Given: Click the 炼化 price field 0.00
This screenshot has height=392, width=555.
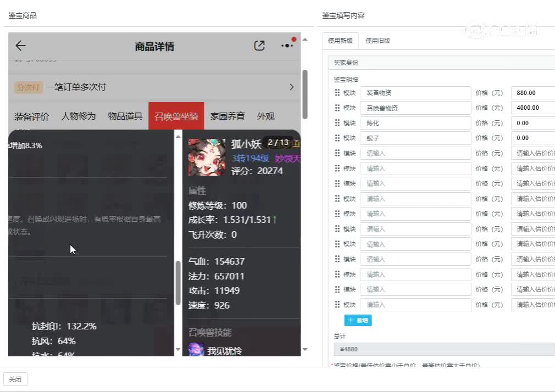Looking at the screenshot, I should (x=533, y=123).
